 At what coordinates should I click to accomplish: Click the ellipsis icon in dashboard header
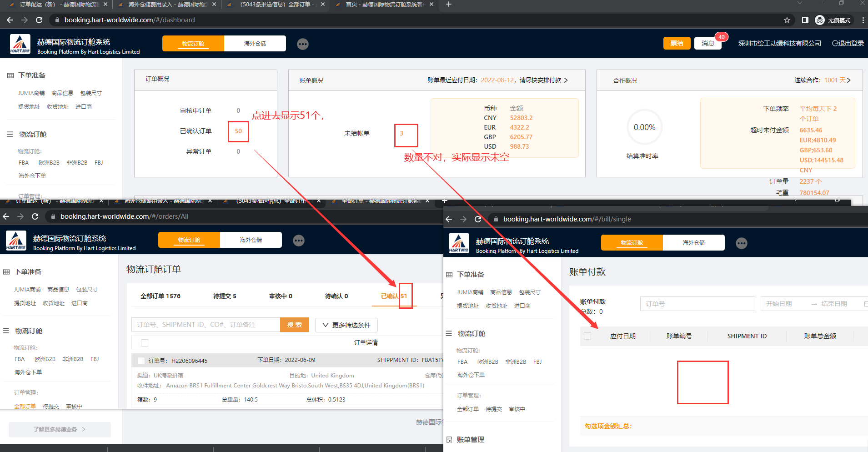[303, 44]
